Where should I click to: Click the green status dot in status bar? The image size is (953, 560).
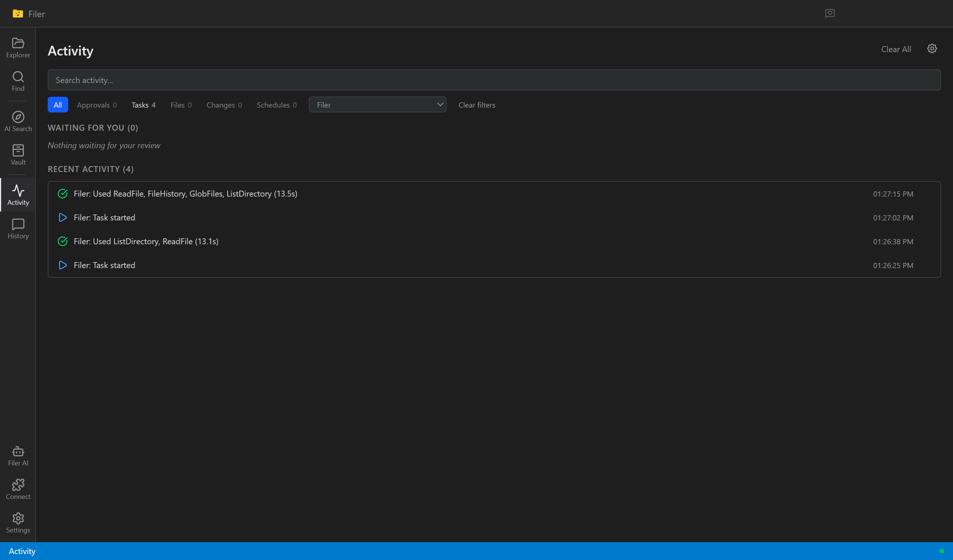(x=942, y=551)
